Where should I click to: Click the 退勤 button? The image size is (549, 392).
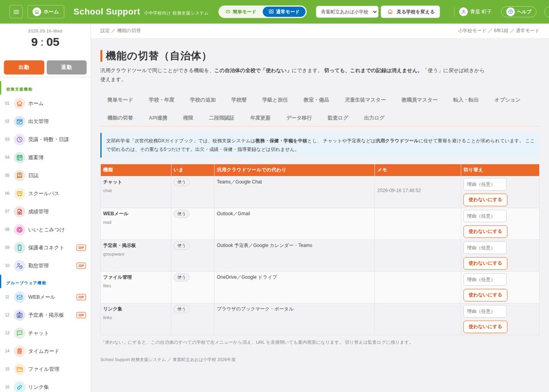(66, 67)
